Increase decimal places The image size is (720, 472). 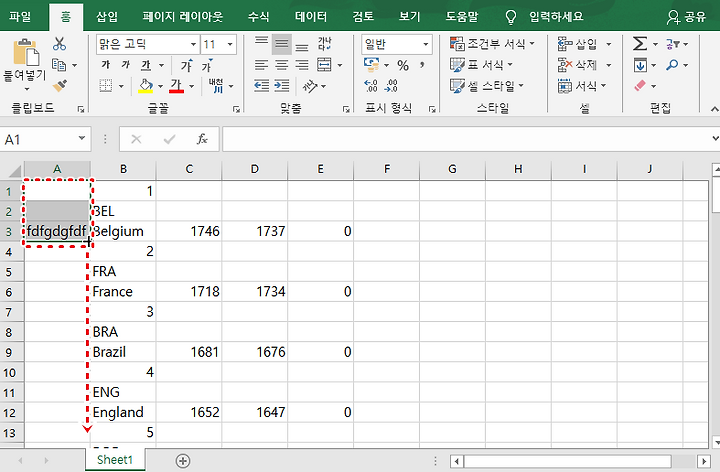pos(371,86)
